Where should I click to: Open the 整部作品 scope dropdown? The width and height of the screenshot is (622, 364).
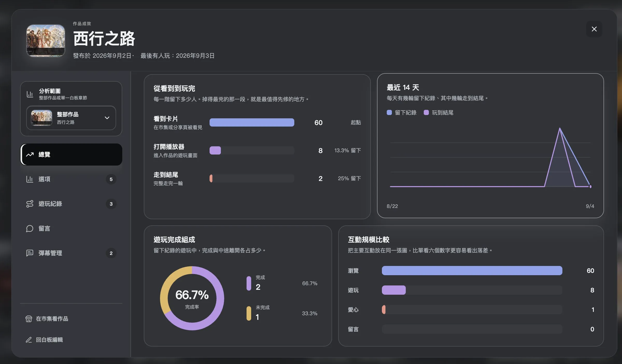pyautogui.click(x=71, y=118)
